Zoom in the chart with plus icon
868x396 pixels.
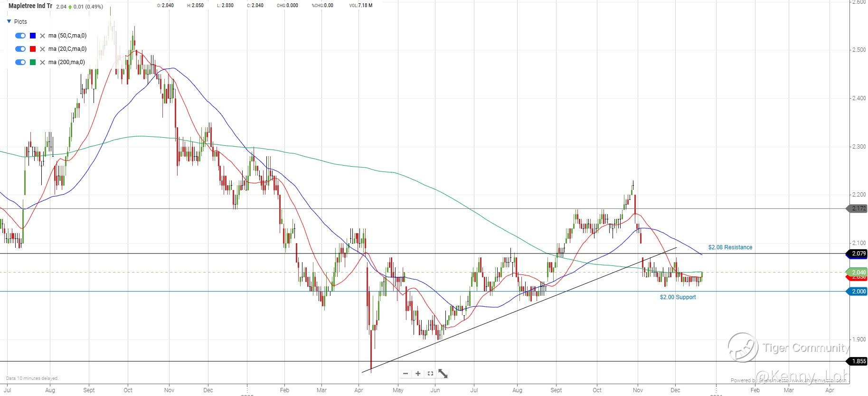418,374
